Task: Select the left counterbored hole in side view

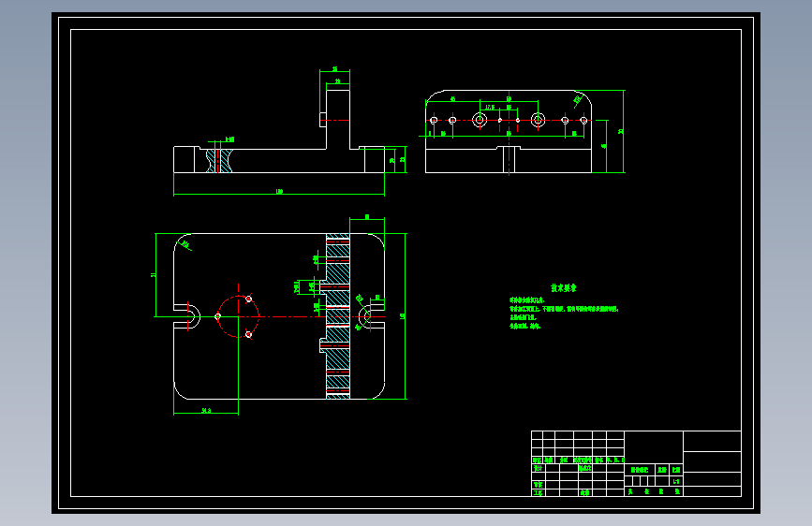Action: click(x=480, y=120)
